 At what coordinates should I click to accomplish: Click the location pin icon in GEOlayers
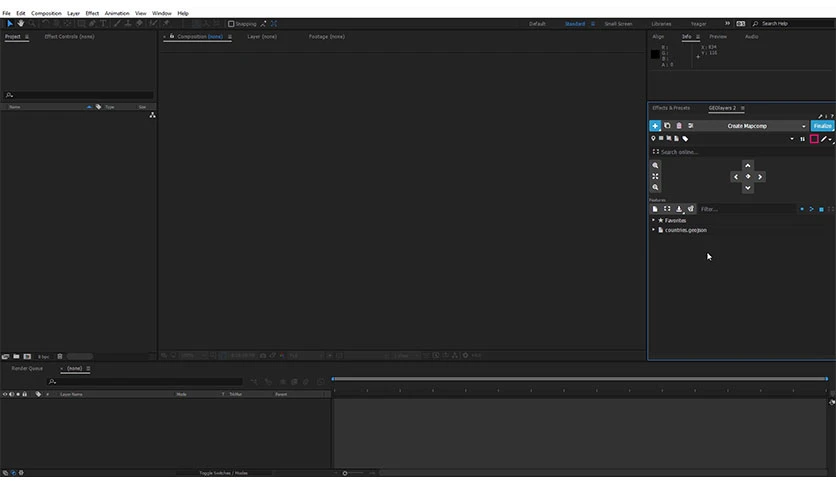click(653, 139)
